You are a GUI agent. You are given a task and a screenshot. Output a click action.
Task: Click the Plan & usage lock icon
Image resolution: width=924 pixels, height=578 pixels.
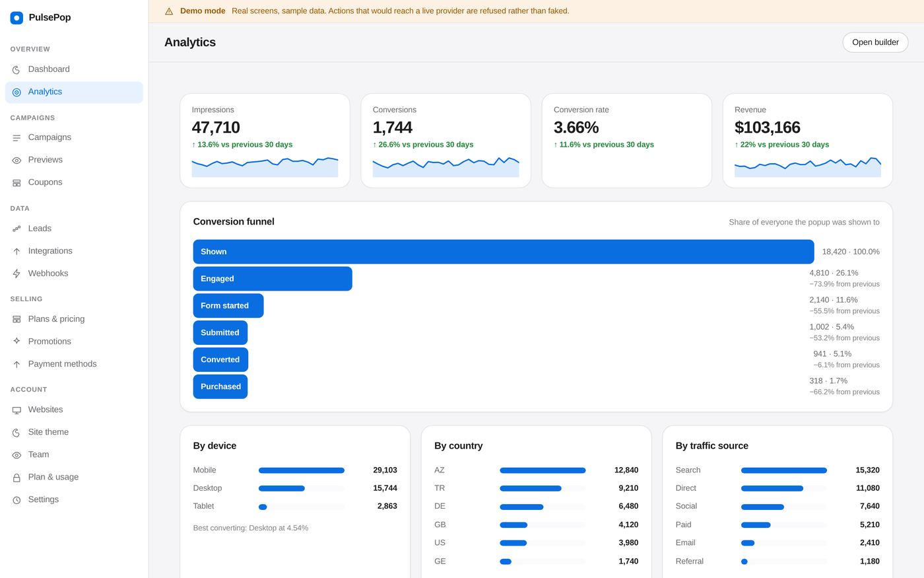[x=16, y=478]
